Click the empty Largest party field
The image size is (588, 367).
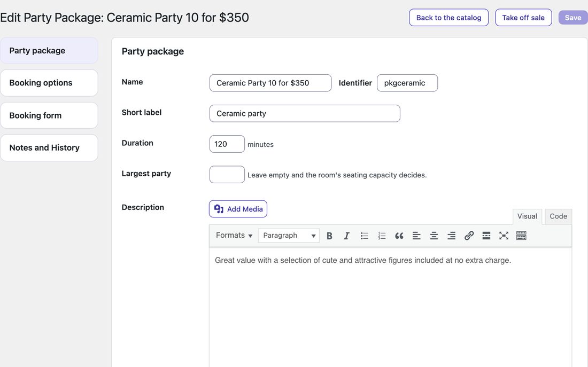pos(227,175)
